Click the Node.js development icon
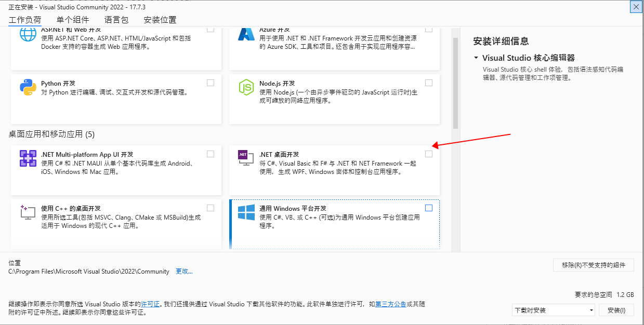Screen dimensions: 644x325 click(245, 87)
